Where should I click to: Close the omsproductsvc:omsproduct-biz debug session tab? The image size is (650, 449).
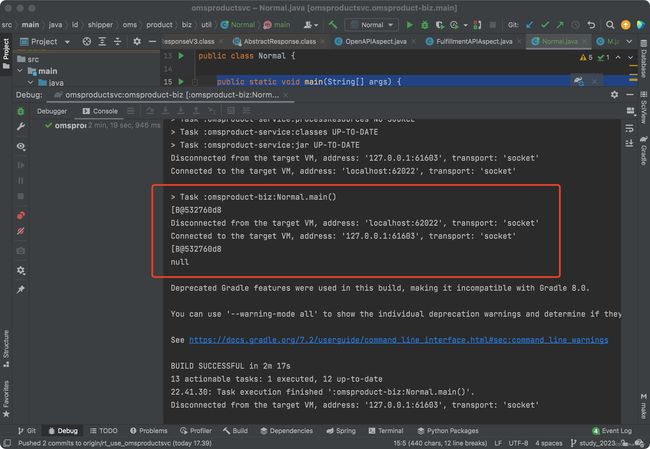pyautogui.click(x=286, y=95)
